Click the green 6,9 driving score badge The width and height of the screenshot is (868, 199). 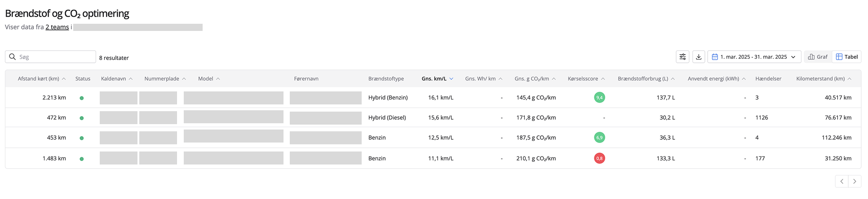pos(599,138)
